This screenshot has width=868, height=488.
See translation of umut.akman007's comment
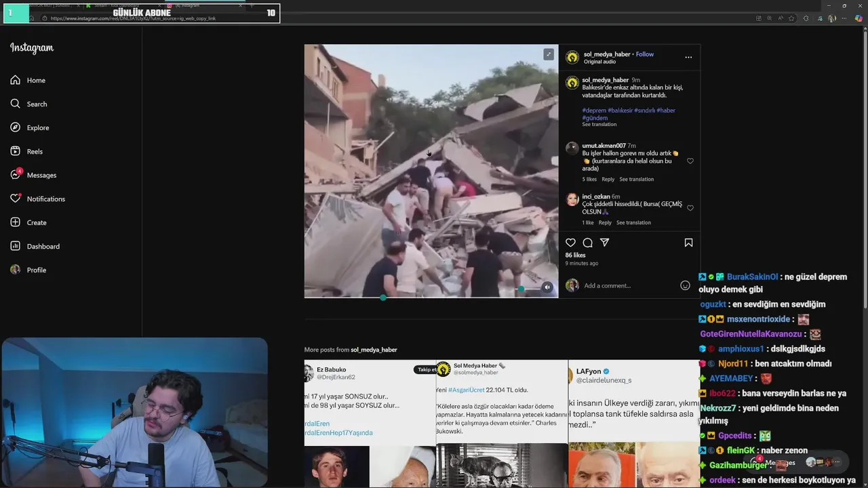(636, 180)
